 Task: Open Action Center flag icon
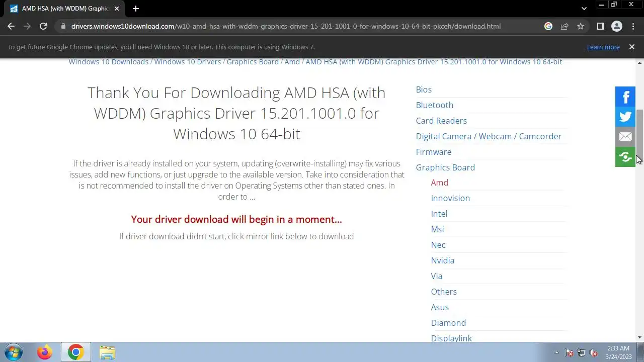point(569,352)
